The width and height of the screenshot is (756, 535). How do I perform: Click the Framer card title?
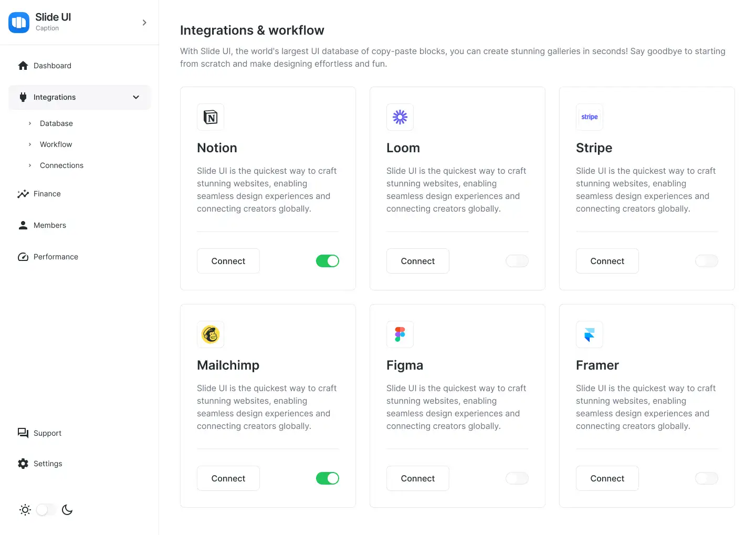pyautogui.click(x=597, y=365)
